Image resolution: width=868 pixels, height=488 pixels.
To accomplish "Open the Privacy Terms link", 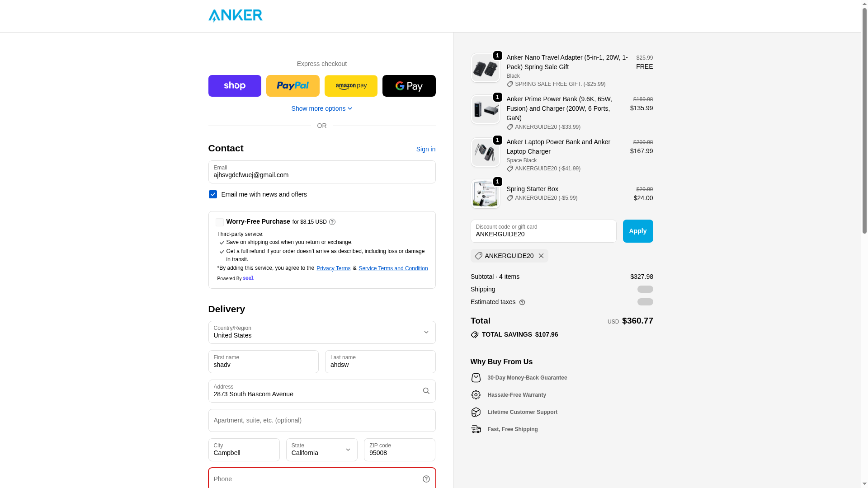I will [334, 268].
